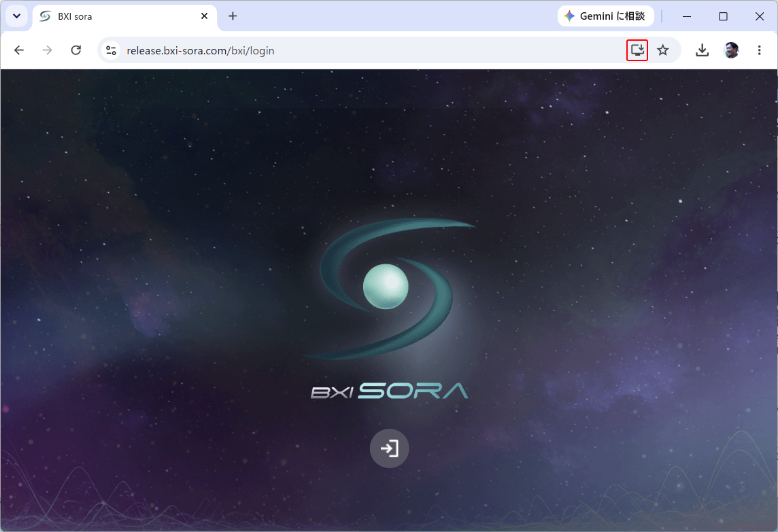Minimize the Chrome window
Viewport: 778px width, 532px height.
click(x=687, y=16)
